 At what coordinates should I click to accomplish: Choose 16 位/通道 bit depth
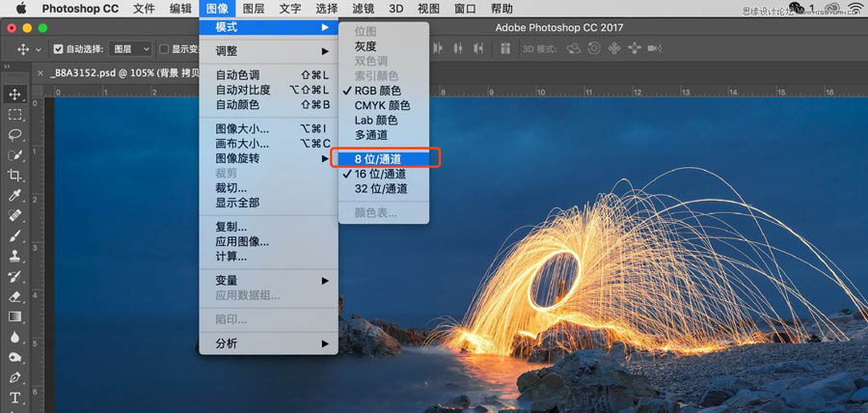click(x=384, y=174)
